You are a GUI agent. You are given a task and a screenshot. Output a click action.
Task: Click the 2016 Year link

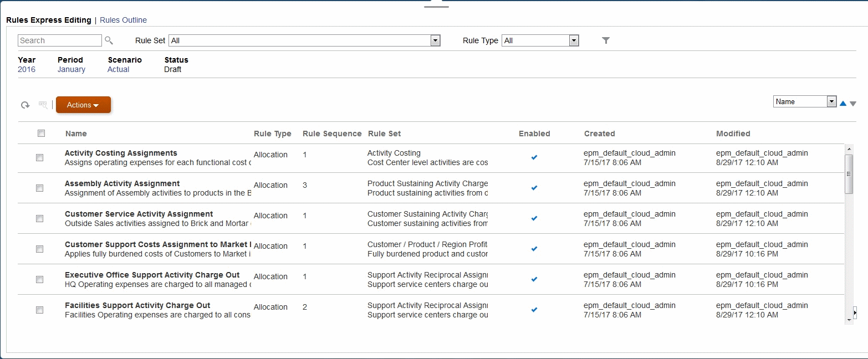27,69
